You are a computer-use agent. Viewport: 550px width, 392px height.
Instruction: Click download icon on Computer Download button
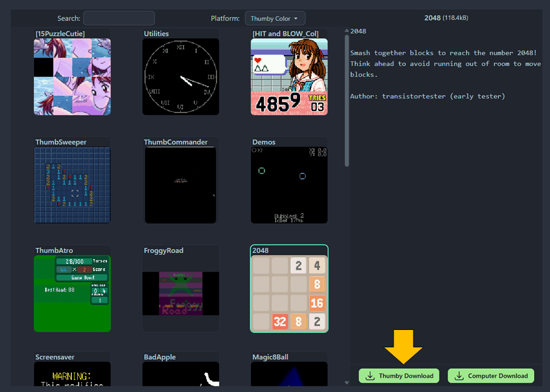tap(459, 376)
